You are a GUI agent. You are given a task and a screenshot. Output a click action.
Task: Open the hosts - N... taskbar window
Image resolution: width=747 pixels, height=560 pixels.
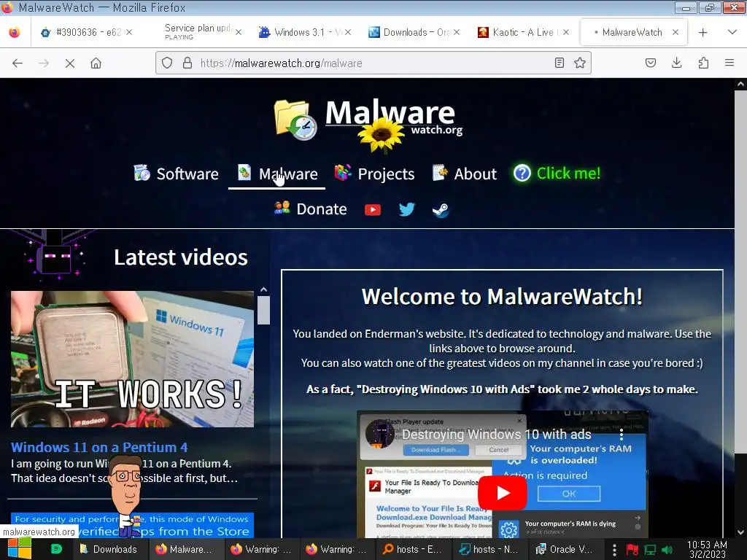click(489, 549)
